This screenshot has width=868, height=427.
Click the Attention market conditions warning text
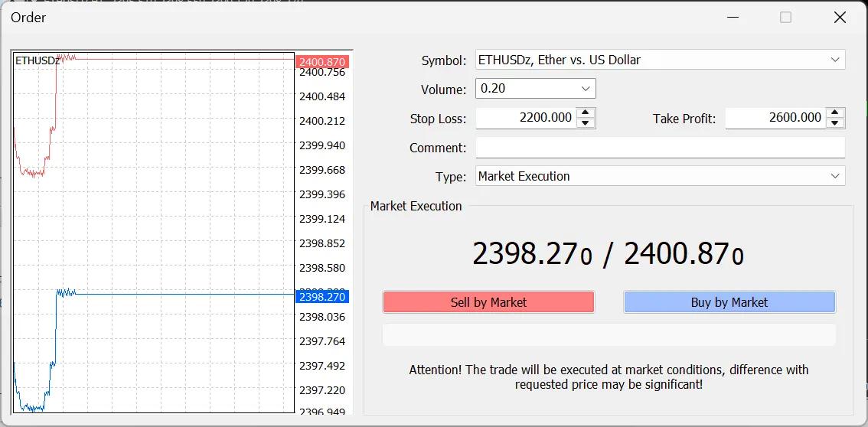pyautogui.click(x=609, y=376)
